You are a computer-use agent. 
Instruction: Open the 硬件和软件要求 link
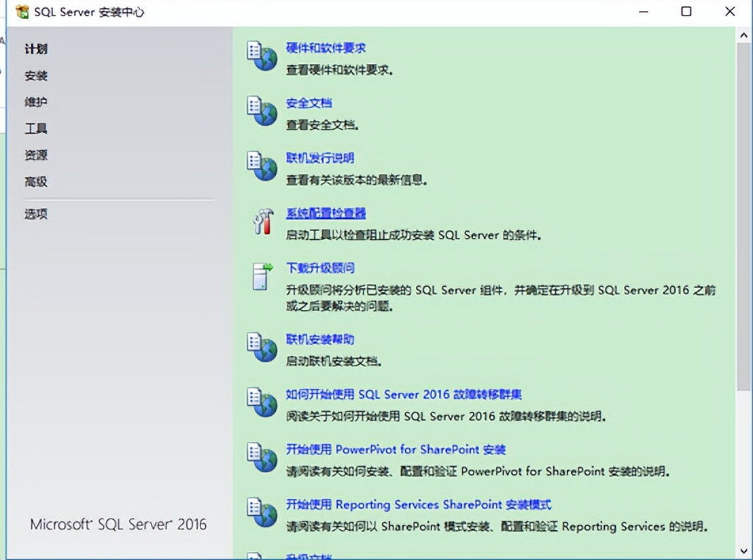tap(326, 48)
